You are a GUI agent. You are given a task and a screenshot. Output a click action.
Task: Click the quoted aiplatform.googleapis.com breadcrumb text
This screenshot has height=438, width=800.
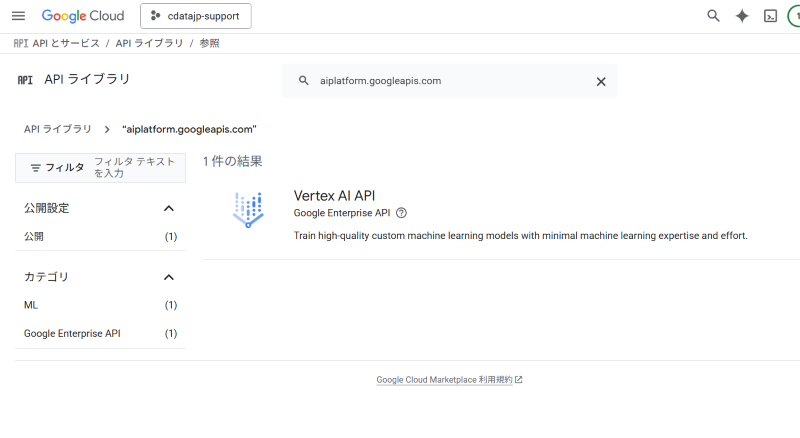pyautogui.click(x=189, y=129)
